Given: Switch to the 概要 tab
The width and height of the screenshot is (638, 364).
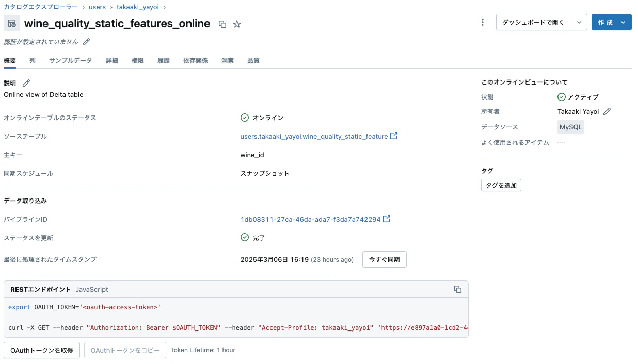Looking at the screenshot, I should [10, 61].
